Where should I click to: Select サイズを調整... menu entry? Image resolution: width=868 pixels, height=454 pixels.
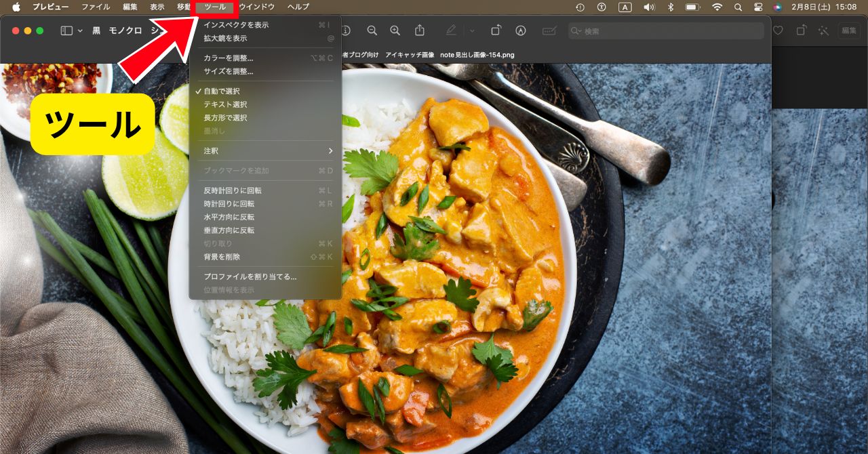(265, 71)
